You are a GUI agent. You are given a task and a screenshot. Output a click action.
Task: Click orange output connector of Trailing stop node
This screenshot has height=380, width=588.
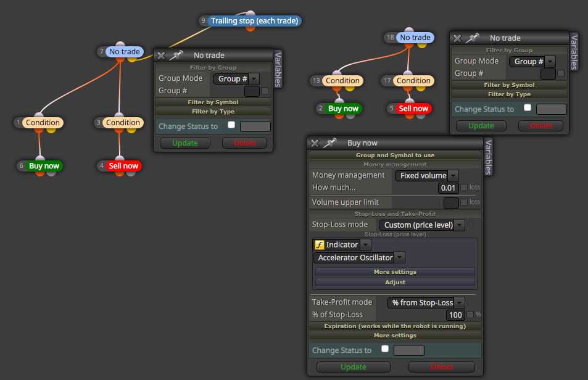click(x=251, y=28)
